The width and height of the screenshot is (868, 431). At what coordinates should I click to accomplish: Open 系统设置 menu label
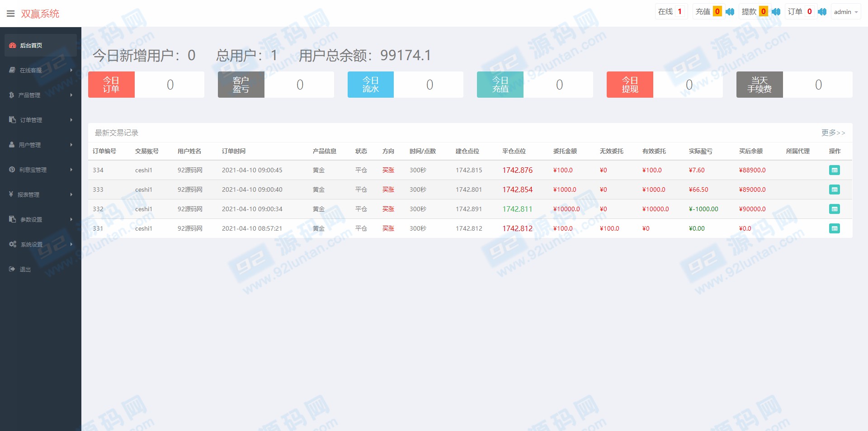point(32,244)
